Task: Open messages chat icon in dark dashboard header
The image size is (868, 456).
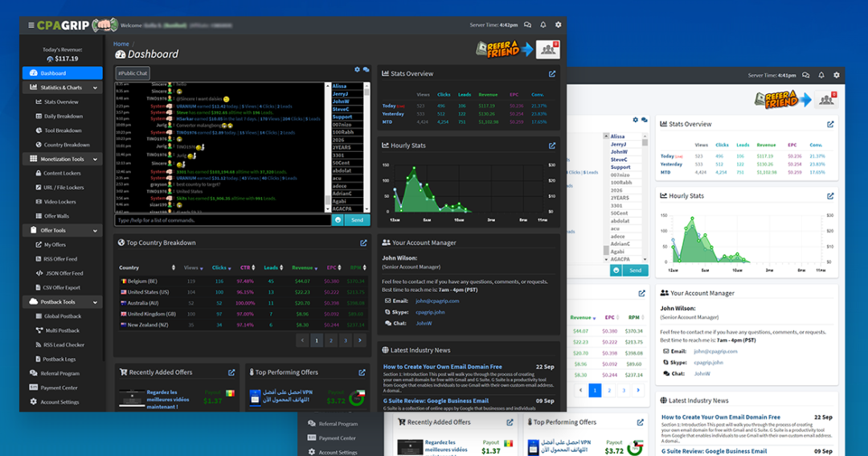Action: [527, 25]
